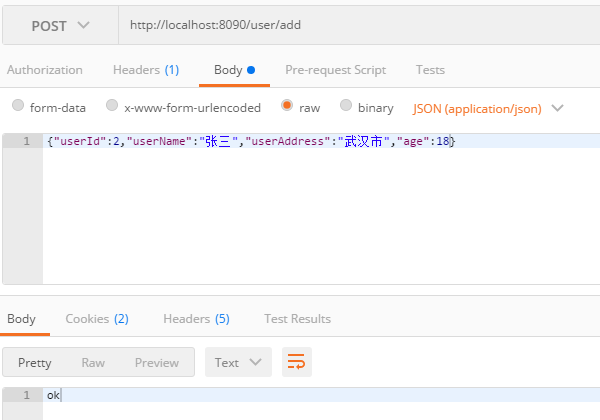Viewport: 600px width, 420px height.
Task: Switch to the Test Results tab
Action: [x=297, y=319]
